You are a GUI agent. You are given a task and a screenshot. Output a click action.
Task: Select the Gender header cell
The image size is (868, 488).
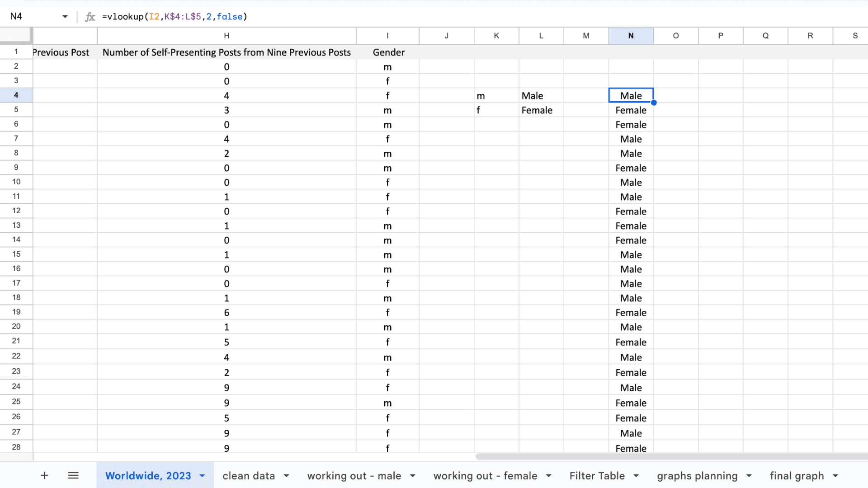(388, 52)
